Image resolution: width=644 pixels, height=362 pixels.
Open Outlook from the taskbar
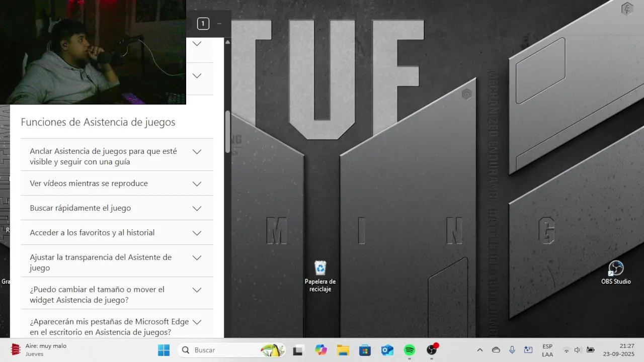coord(387,350)
